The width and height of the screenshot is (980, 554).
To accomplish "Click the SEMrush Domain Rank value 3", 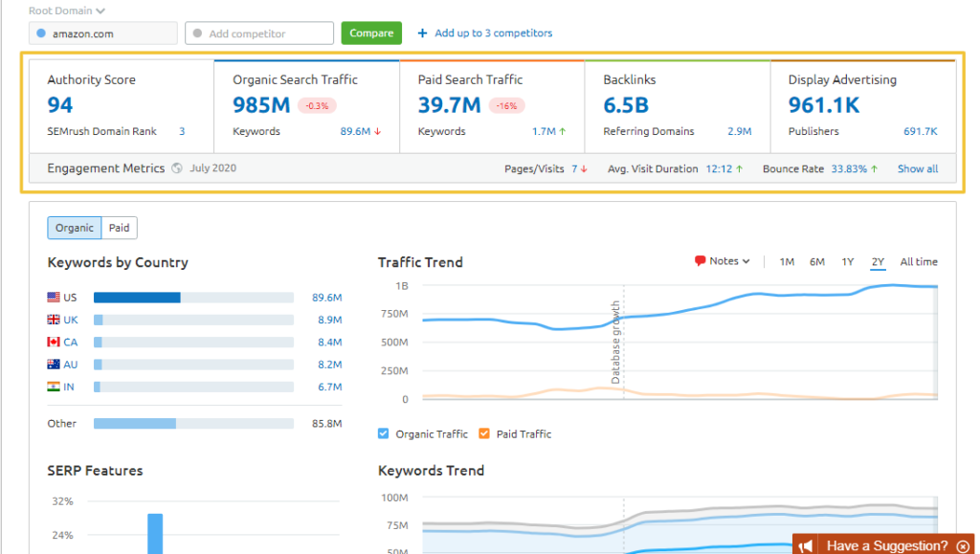I will [x=182, y=131].
